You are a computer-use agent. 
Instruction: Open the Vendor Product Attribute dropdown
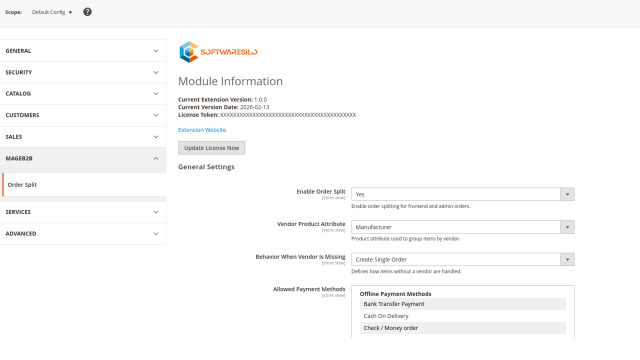(462, 227)
